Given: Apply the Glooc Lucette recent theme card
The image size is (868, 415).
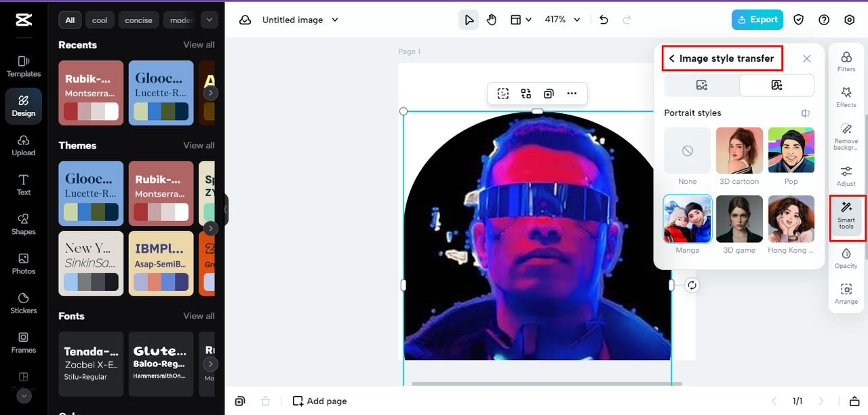Looking at the screenshot, I should (161, 93).
